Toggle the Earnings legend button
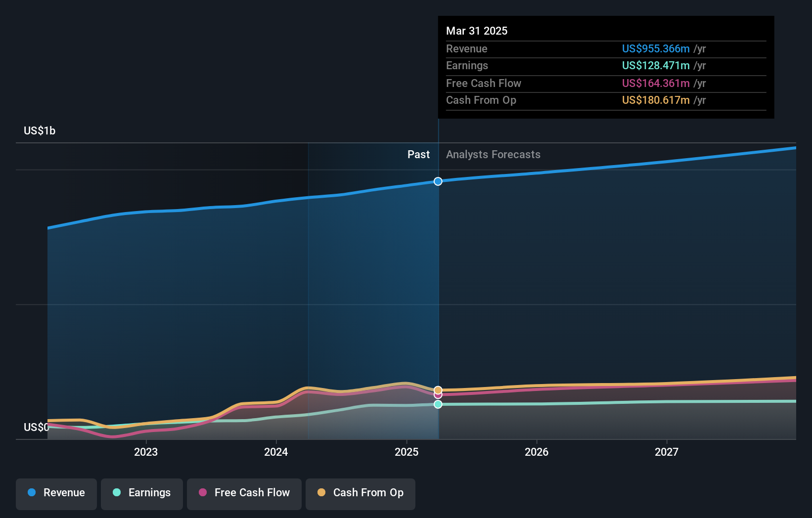This screenshot has height=518, width=812. (142, 494)
